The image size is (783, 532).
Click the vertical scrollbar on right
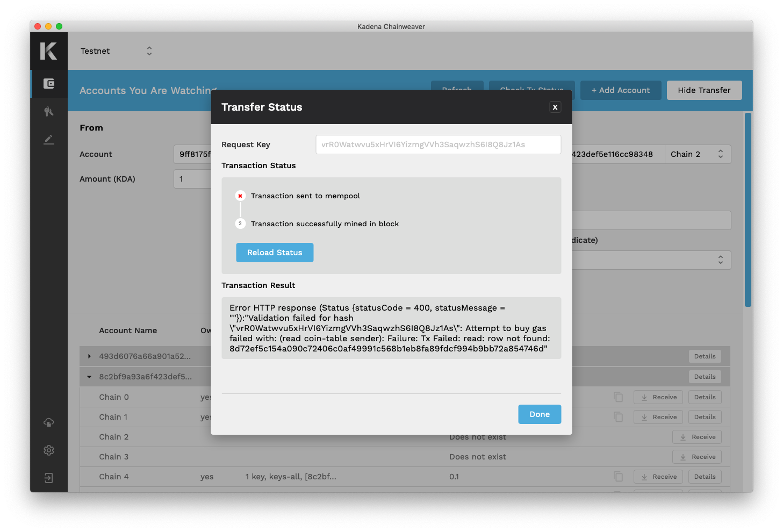(x=748, y=210)
